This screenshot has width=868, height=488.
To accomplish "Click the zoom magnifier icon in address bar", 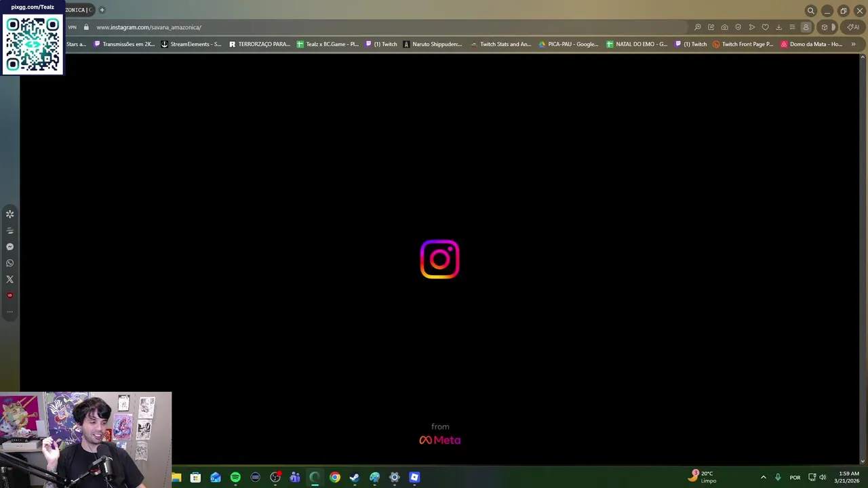I will coord(697,27).
